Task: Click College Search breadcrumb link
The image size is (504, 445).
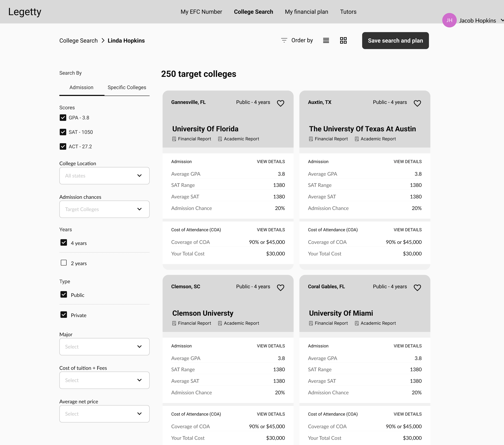Action: click(x=78, y=41)
